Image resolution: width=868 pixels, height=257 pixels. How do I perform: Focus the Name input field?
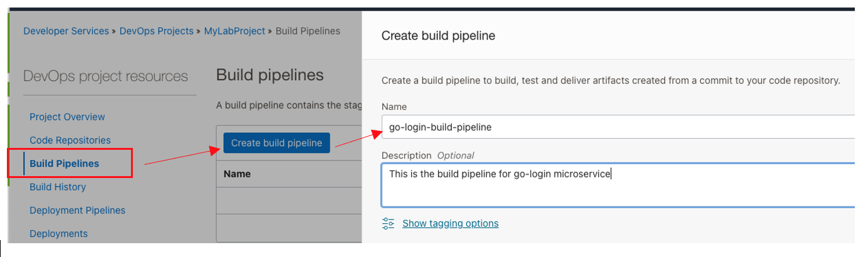pos(617,127)
